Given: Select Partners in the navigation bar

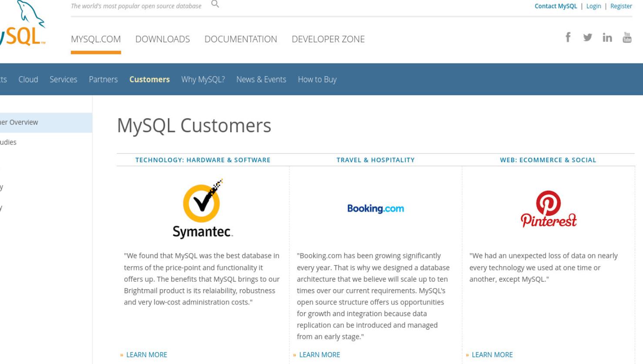Looking at the screenshot, I should coord(103,80).
